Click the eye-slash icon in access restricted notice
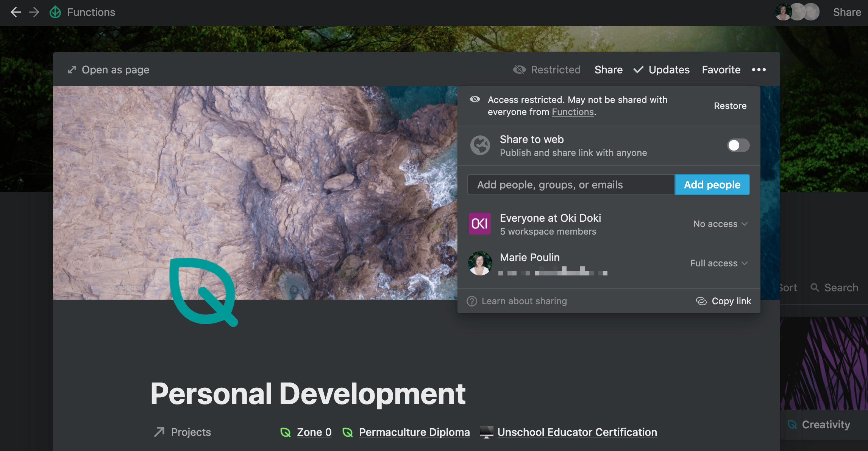Screen dimensions: 868x451 click(x=475, y=100)
